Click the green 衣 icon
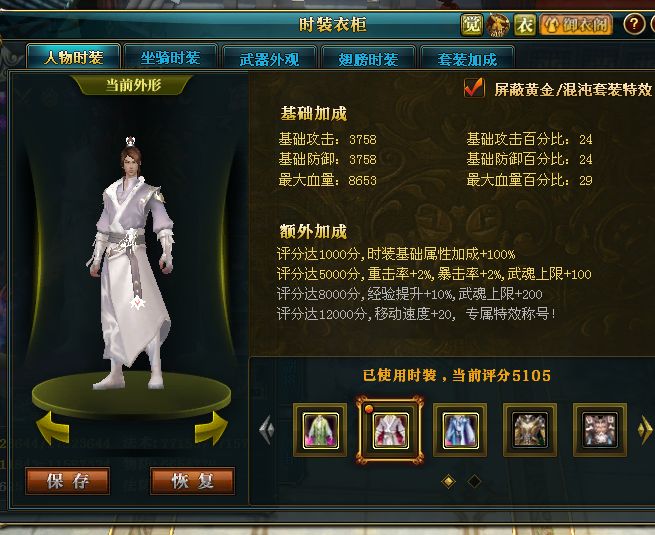Image resolution: width=655 pixels, height=535 pixels. point(525,25)
